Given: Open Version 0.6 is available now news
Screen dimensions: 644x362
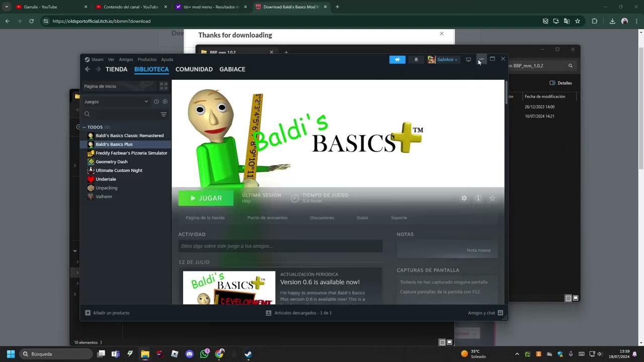Looking at the screenshot, I should coord(320,282).
